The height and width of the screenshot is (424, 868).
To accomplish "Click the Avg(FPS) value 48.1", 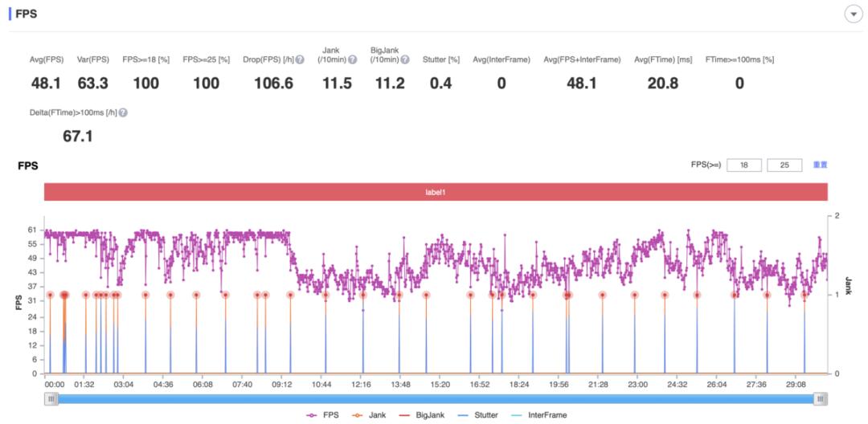I will click(45, 84).
